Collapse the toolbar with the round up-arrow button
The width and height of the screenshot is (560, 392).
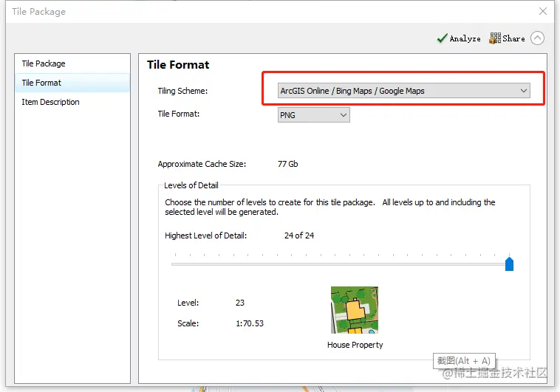click(537, 38)
